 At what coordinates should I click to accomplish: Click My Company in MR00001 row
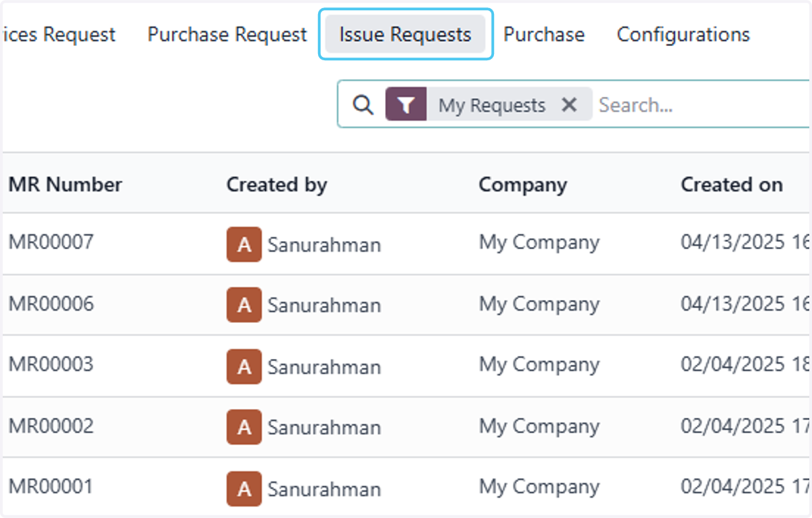(539, 488)
